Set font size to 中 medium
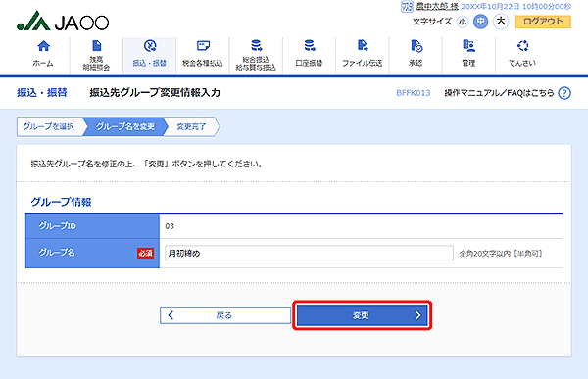The height and width of the screenshot is (379, 588). (480, 22)
